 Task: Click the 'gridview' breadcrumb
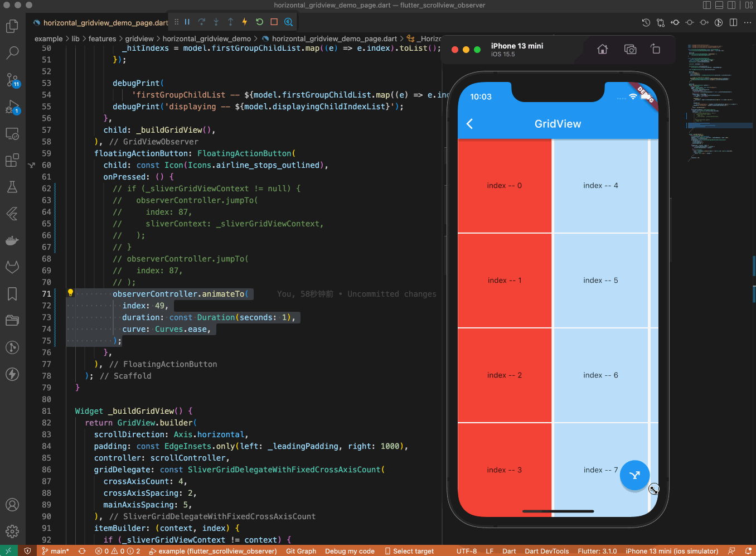(139, 39)
